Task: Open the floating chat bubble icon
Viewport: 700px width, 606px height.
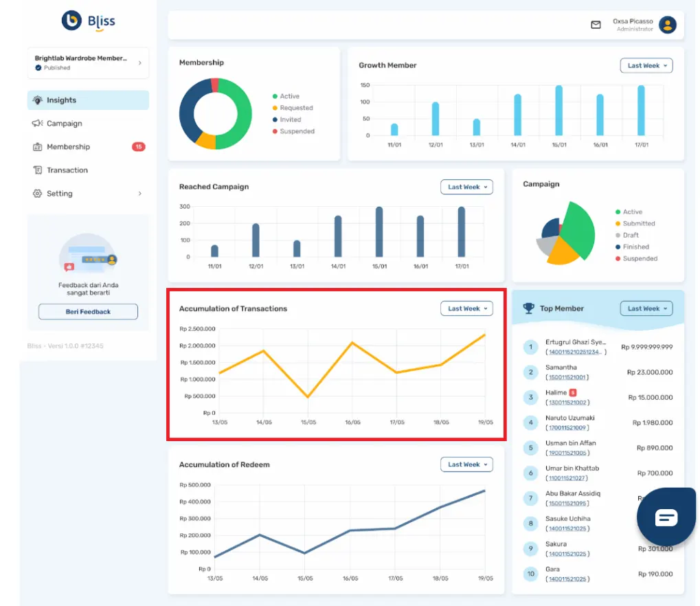Action: 666,517
